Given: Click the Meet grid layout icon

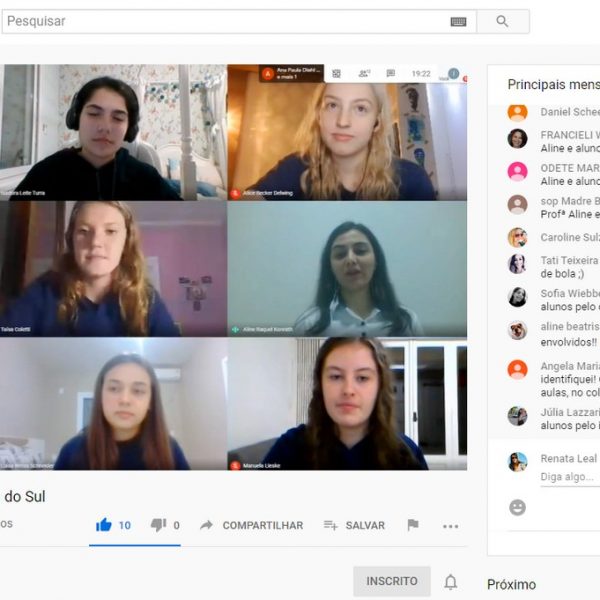Looking at the screenshot, I should [337, 73].
